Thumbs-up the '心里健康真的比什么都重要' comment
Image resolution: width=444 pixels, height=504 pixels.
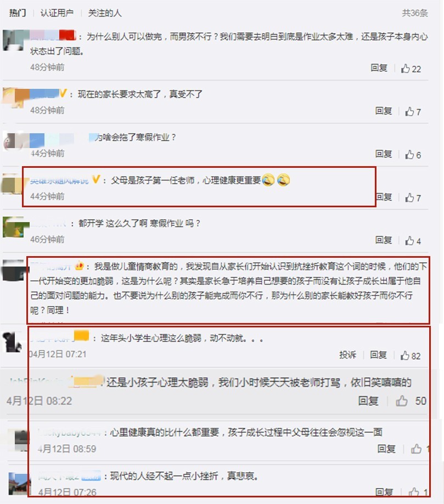pyautogui.click(x=416, y=449)
